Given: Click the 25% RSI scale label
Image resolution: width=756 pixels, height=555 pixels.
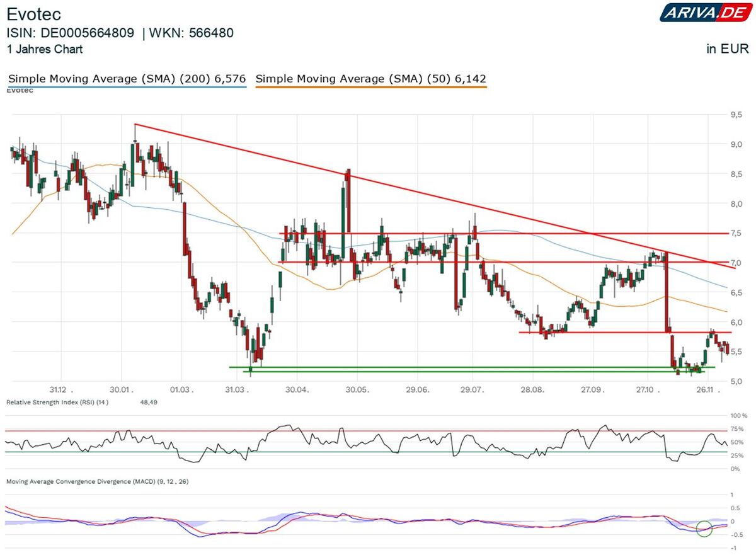Looking at the screenshot, I should click(x=736, y=455).
